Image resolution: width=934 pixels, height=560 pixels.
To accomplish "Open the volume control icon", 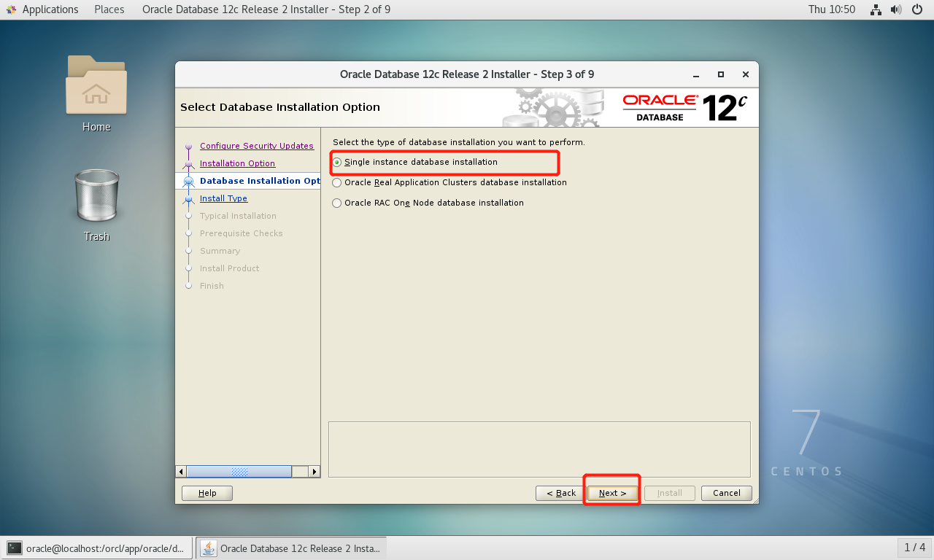I will [896, 9].
